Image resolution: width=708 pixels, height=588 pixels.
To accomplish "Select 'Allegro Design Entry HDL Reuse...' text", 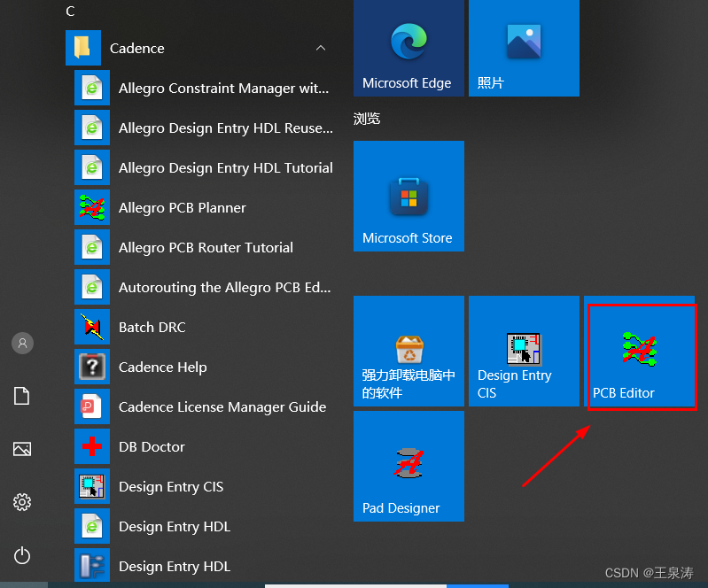I will 226,128.
